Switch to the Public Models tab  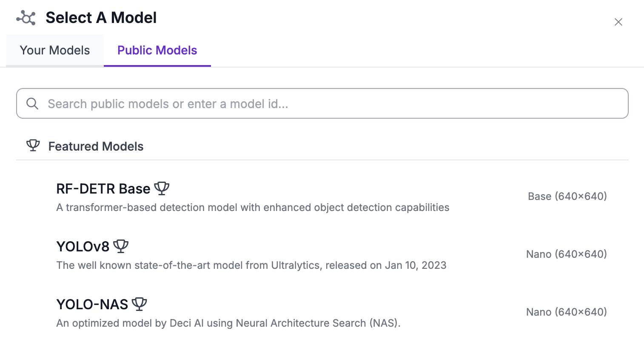tap(157, 50)
